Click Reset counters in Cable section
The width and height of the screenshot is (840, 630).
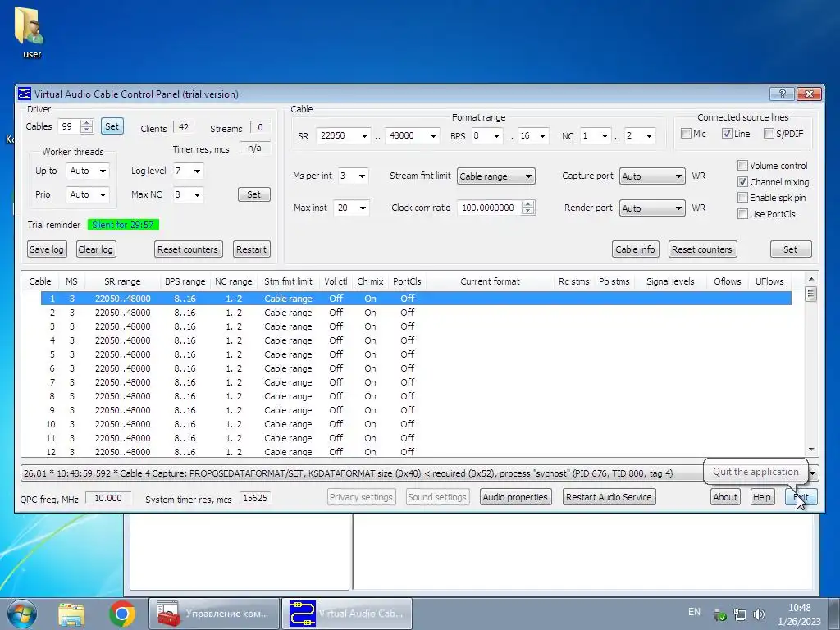click(x=702, y=249)
